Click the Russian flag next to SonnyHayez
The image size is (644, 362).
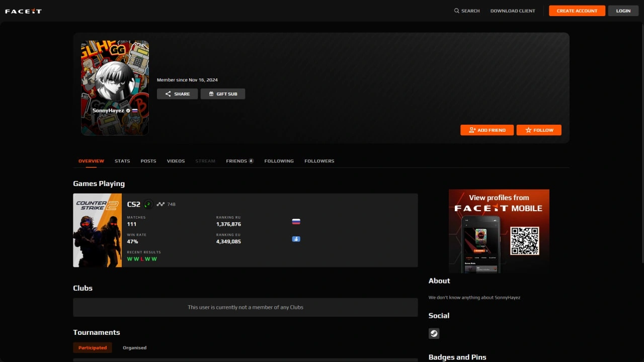135,111
